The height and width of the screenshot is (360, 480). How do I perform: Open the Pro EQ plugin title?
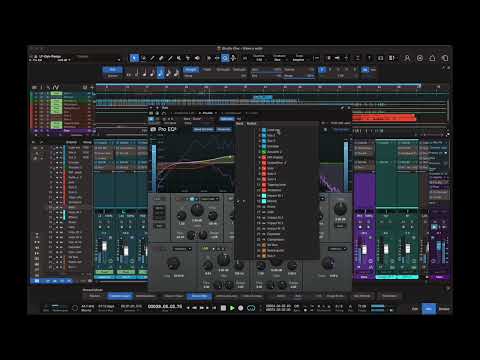(x=167, y=129)
